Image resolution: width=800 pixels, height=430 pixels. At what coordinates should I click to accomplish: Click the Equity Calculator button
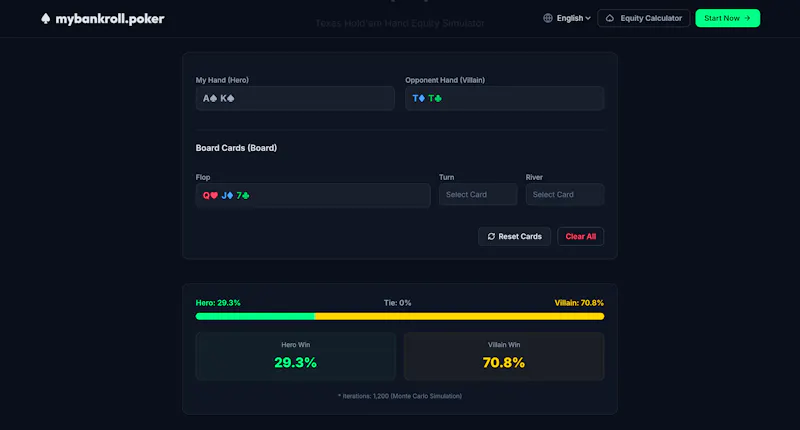click(643, 18)
